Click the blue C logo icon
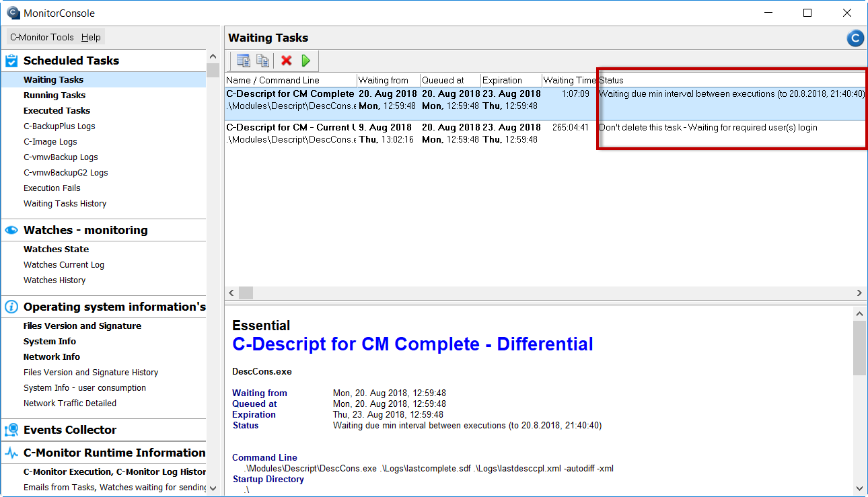The image size is (868, 497). tap(855, 38)
